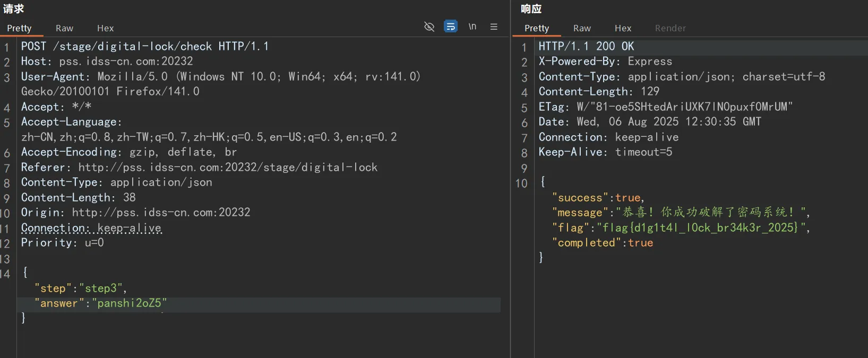Switch to response Hex tab
The height and width of the screenshot is (358, 868).
[x=623, y=28]
